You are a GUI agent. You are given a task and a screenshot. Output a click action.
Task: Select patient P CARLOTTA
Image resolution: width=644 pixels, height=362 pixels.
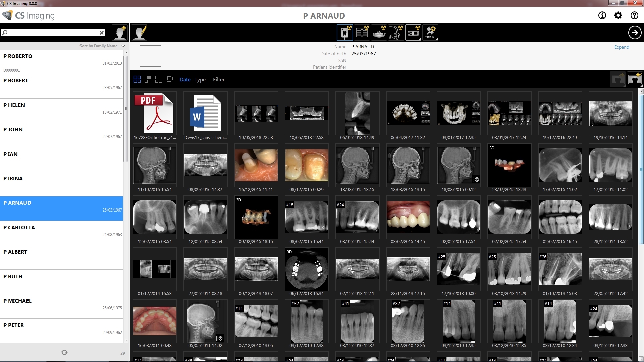[x=62, y=233]
